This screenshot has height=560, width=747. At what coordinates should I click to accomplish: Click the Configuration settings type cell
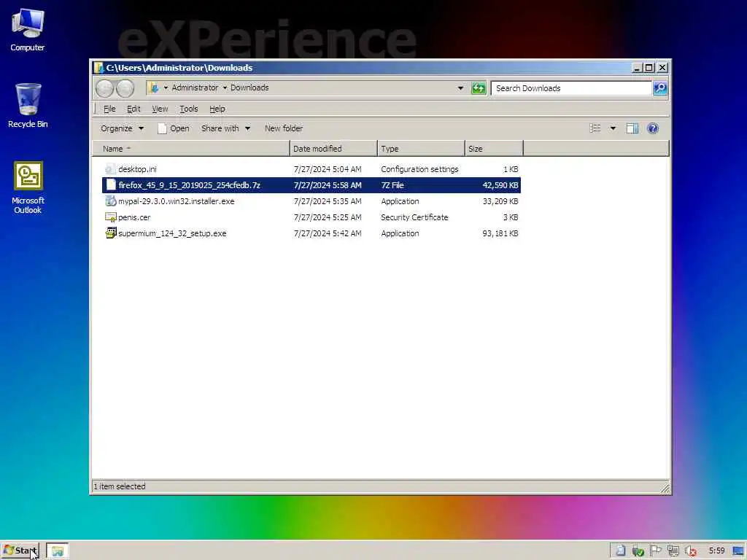pyautogui.click(x=419, y=169)
